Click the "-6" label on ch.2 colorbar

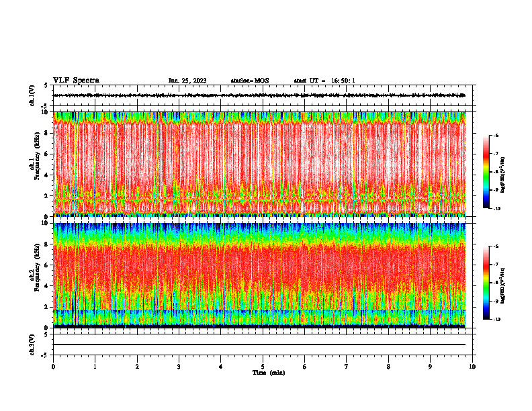click(496, 246)
